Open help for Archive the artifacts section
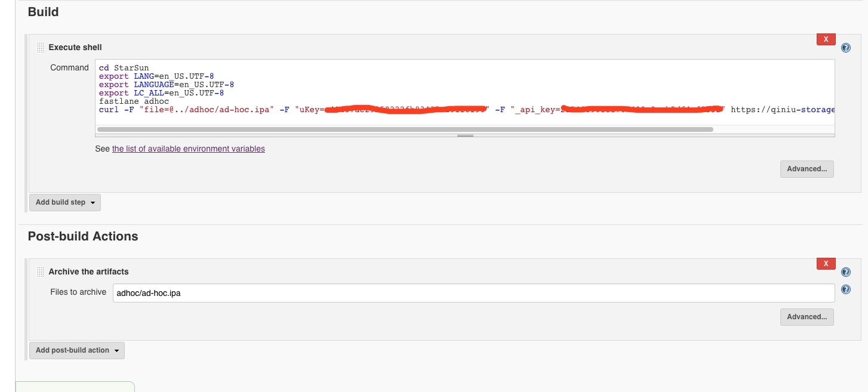Image resolution: width=868 pixels, height=392 pixels. (x=845, y=272)
